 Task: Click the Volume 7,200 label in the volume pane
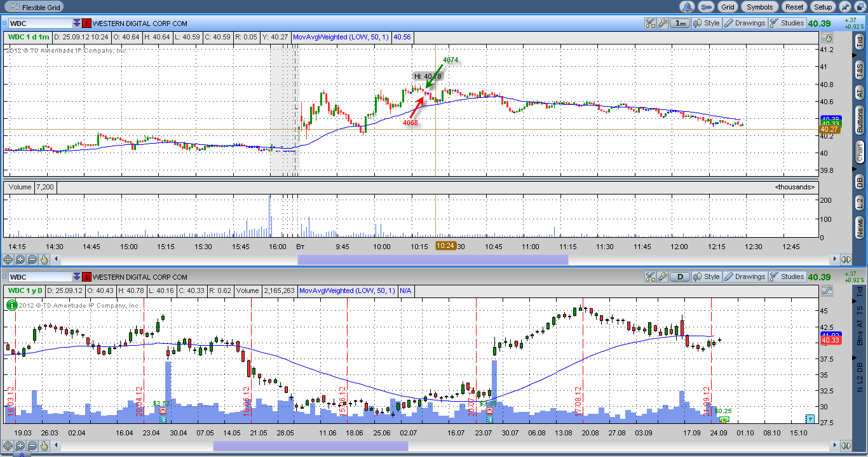pyautogui.click(x=31, y=188)
